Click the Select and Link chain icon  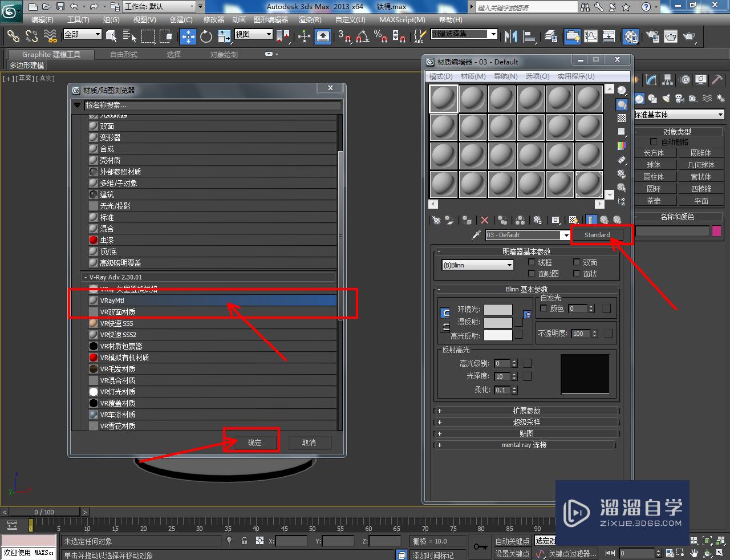click(13, 36)
